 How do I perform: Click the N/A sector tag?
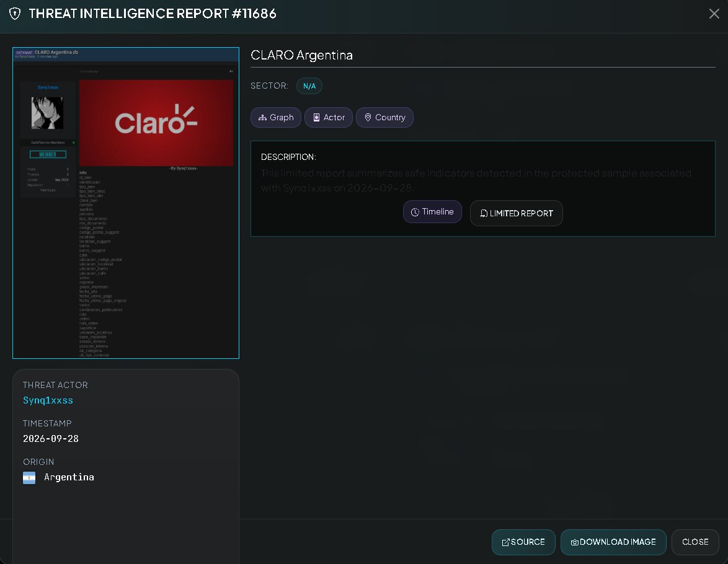[x=309, y=86]
